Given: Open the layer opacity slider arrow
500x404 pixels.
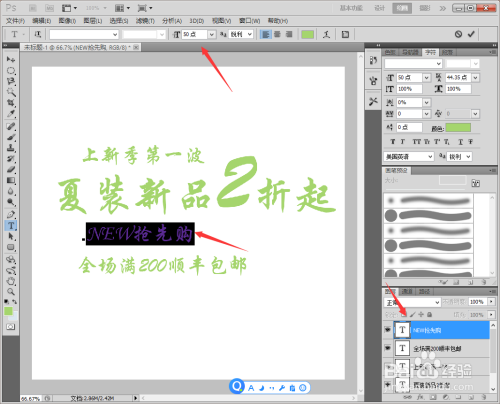Looking at the screenshot, I should [x=491, y=302].
